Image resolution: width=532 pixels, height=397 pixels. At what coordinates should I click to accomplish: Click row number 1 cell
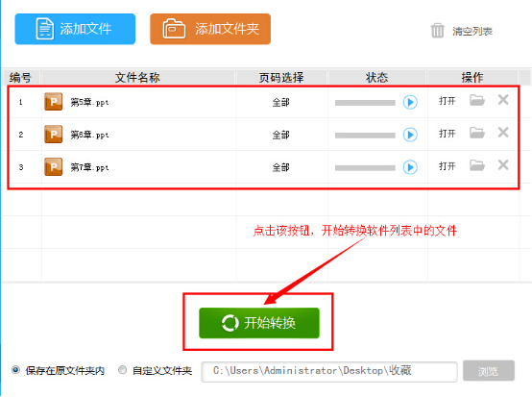pos(21,102)
